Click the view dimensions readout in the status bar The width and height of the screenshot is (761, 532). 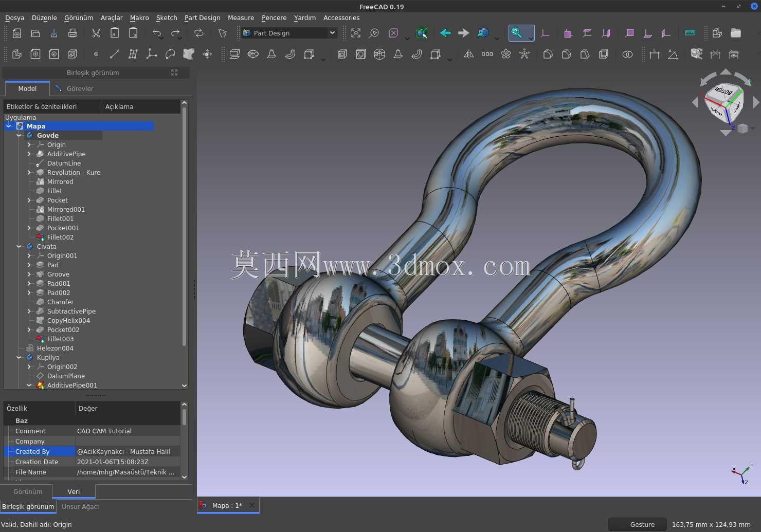[x=711, y=525]
